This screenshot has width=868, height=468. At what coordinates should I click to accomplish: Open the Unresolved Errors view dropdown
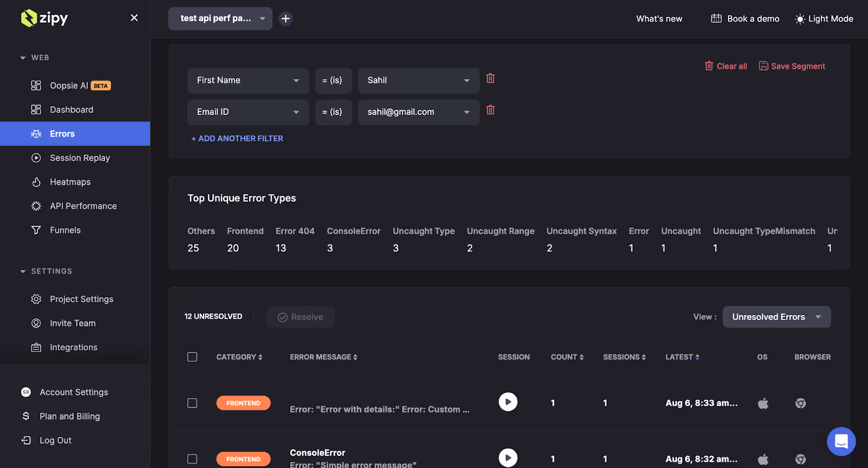point(776,317)
